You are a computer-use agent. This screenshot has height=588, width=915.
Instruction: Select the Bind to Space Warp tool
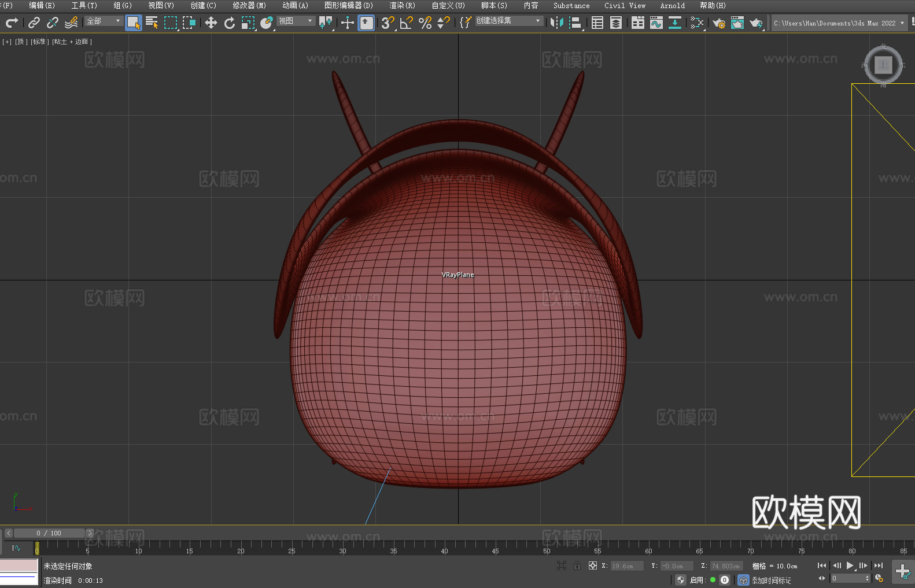(x=71, y=23)
